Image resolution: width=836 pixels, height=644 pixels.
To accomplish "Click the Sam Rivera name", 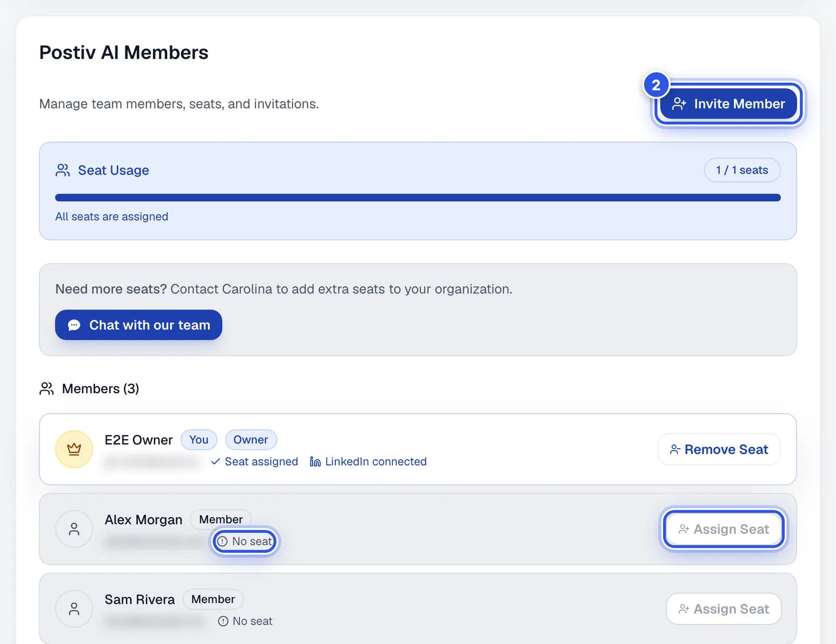I will 140,600.
